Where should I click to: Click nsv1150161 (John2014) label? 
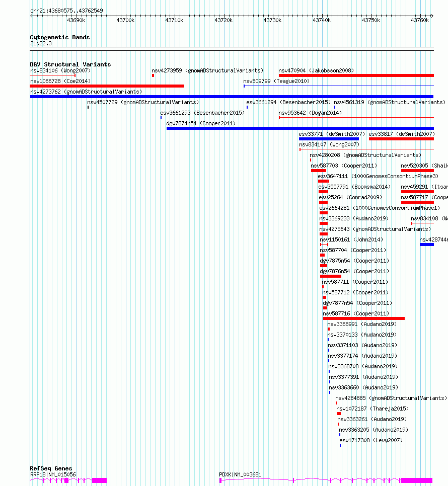pos(351,239)
